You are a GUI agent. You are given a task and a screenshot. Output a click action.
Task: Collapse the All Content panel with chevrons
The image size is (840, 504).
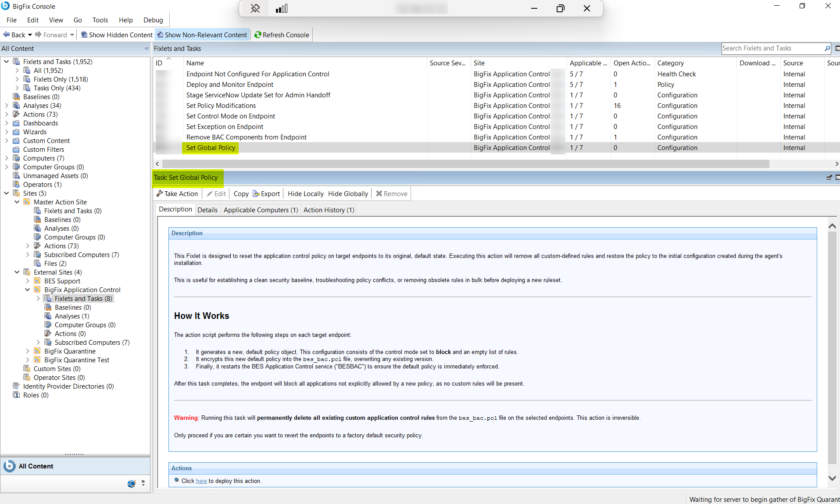click(x=147, y=49)
